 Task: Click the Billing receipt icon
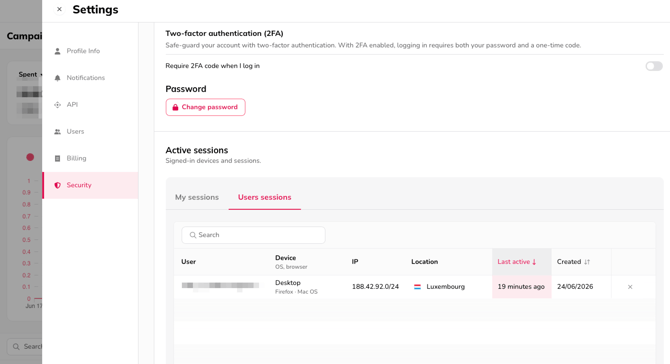pyautogui.click(x=57, y=159)
